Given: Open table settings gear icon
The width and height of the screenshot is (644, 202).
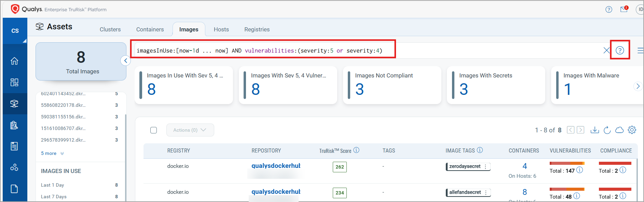Looking at the screenshot, I should tap(632, 130).
